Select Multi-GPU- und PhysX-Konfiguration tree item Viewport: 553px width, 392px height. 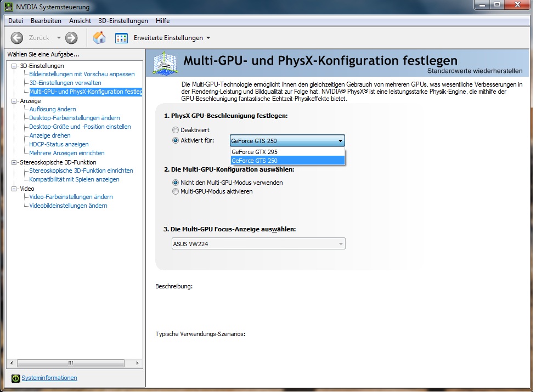coord(86,92)
